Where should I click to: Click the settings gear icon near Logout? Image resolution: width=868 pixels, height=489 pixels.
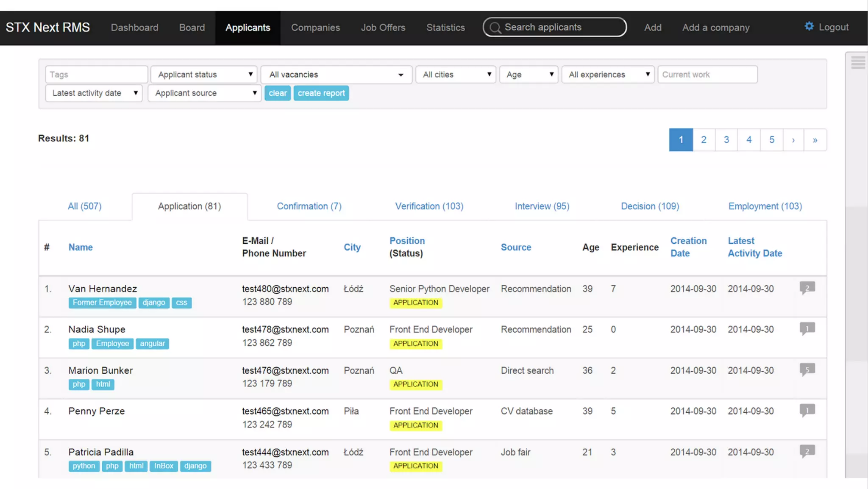click(x=809, y=27)
